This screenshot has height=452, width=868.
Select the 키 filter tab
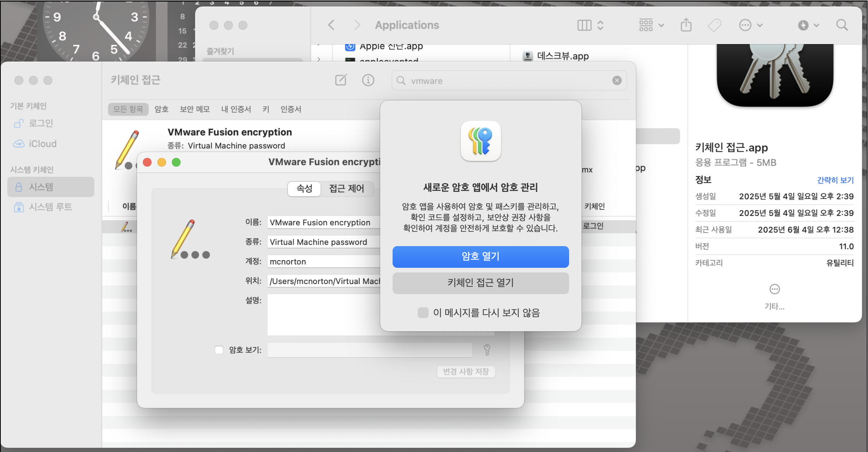pyautogui.click(x=266, y=109)
